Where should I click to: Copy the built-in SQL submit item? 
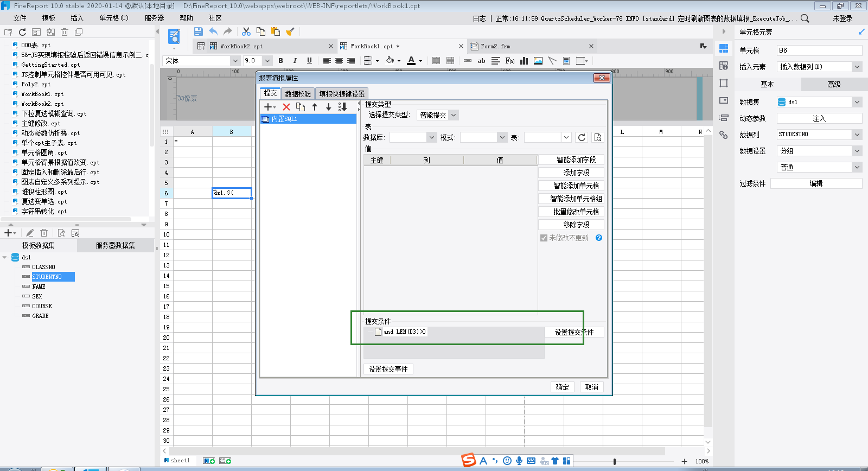click(x=301, y=107)
